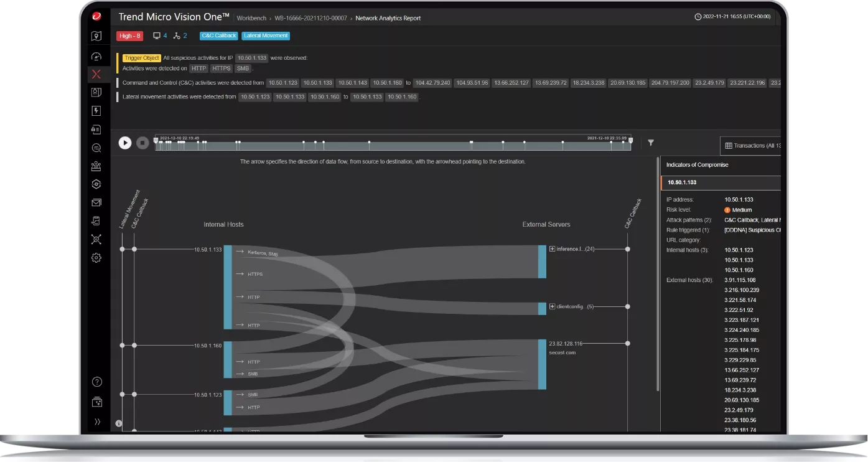
Task: Click external host 23.38.180.56 in list
Action: [x=740, y=420]
